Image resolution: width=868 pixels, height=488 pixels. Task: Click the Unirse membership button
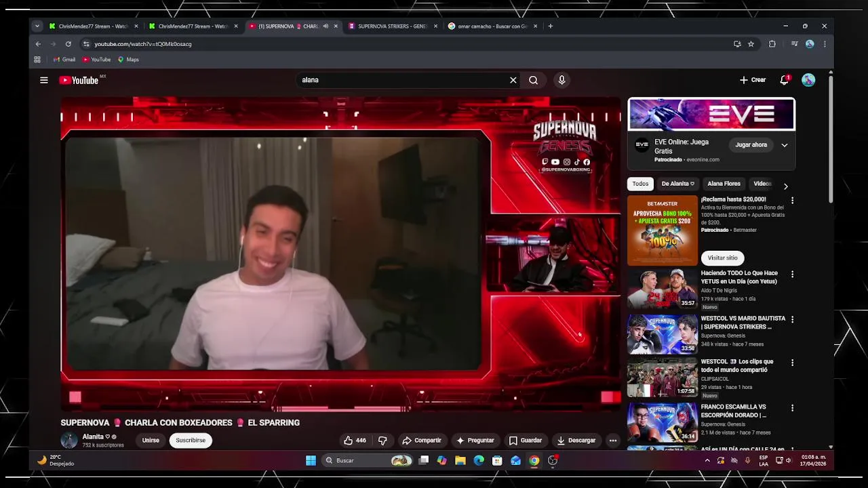(x=151, y=441)
